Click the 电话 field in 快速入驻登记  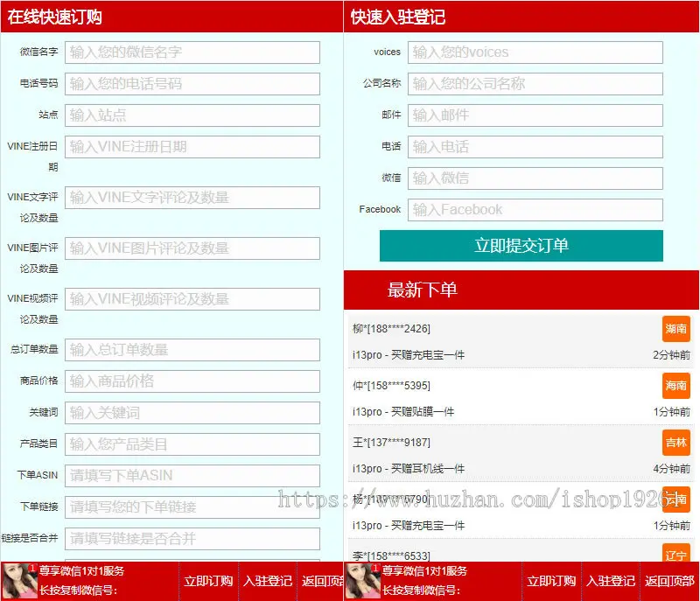pyautogui.click(x=535, y=147)
